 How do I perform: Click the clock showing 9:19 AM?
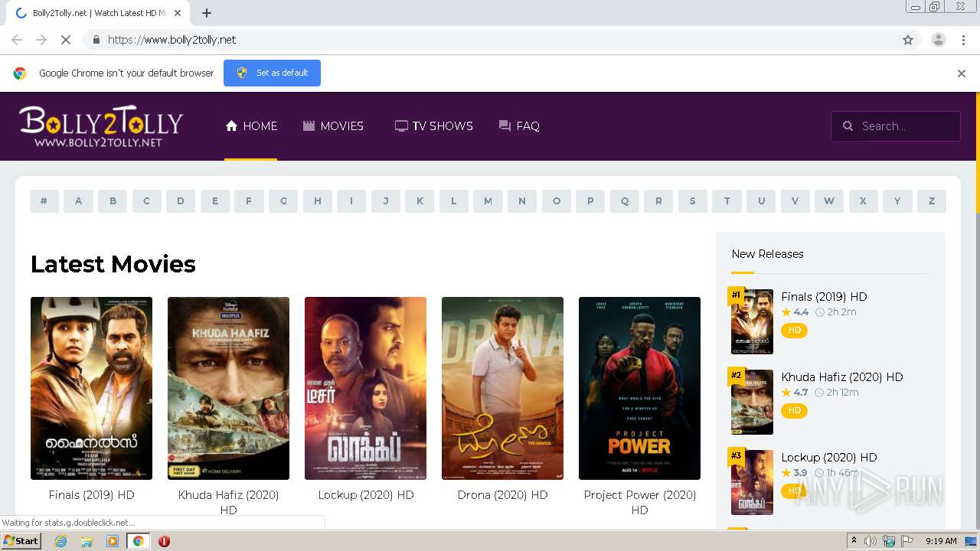point(941,541)
